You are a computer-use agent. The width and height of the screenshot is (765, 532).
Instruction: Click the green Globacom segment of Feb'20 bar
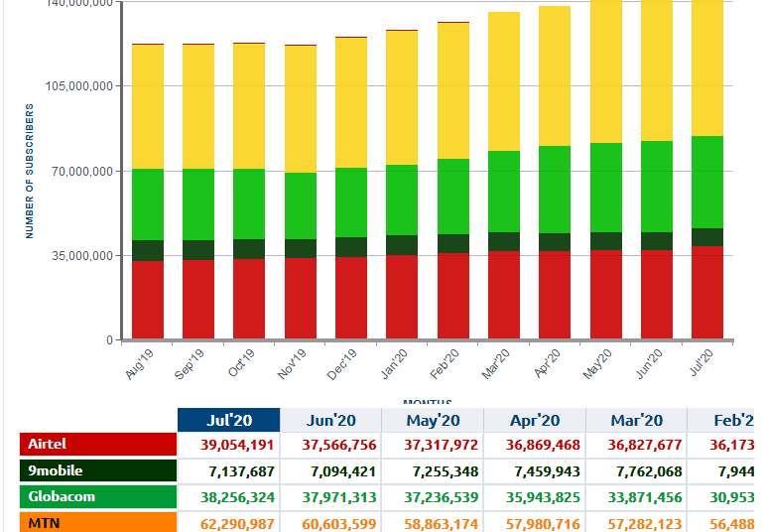point(453,197)
